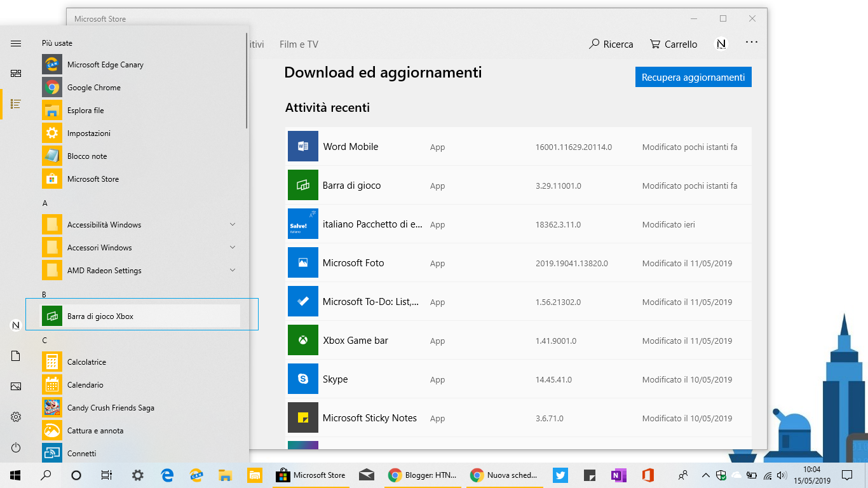Open Skype icon in recent activity list
The image size is (868, 488).
tap(303, 379)
